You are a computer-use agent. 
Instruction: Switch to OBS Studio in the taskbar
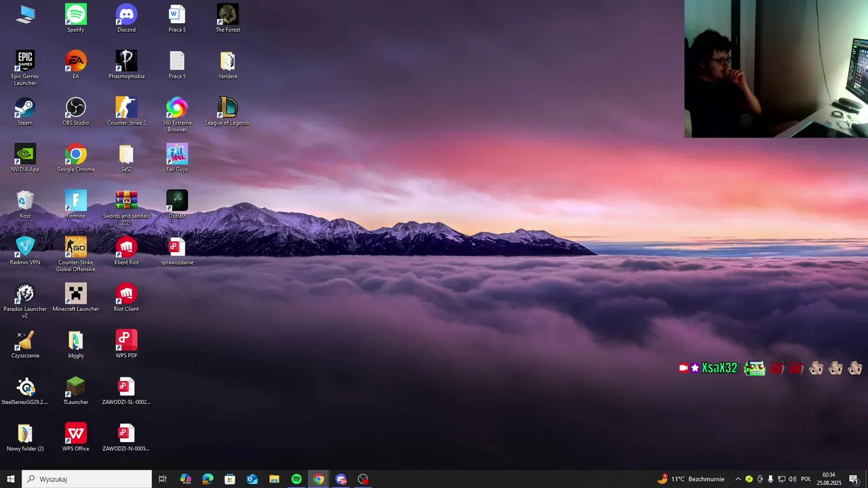pos(363,479)
